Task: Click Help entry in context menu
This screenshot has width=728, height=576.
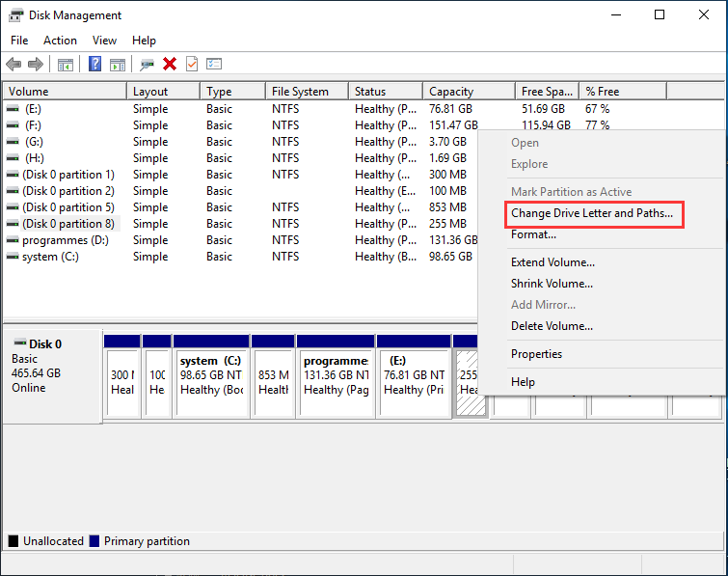Action: (x=523, y=382)
